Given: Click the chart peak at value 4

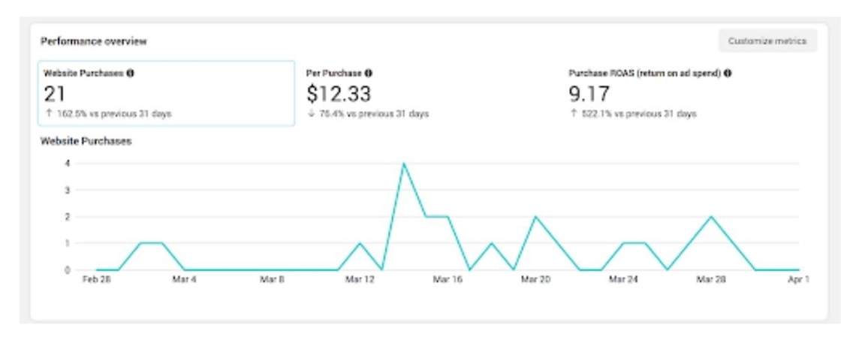Looking at the screenshot, I should point(403,163).
